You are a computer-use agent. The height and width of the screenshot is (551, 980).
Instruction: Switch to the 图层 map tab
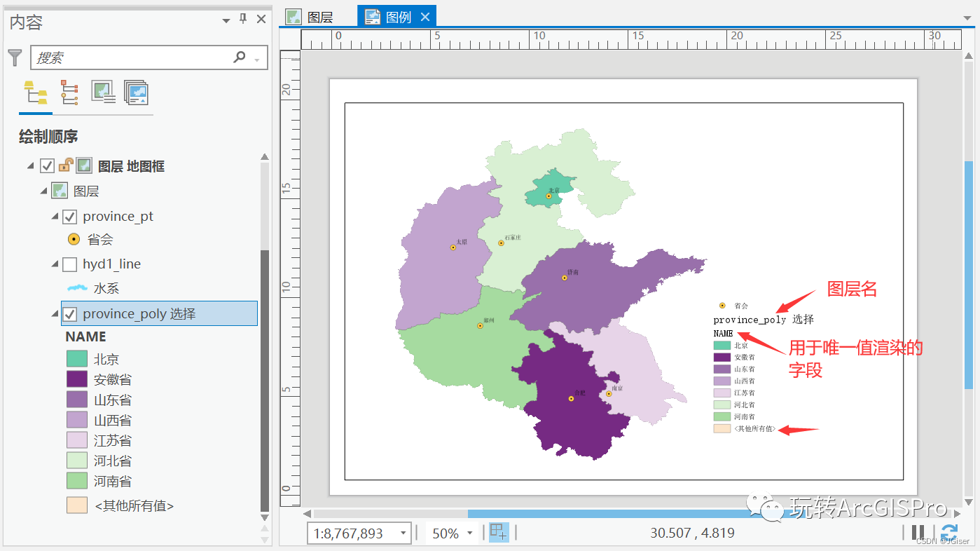coord(311,17)
